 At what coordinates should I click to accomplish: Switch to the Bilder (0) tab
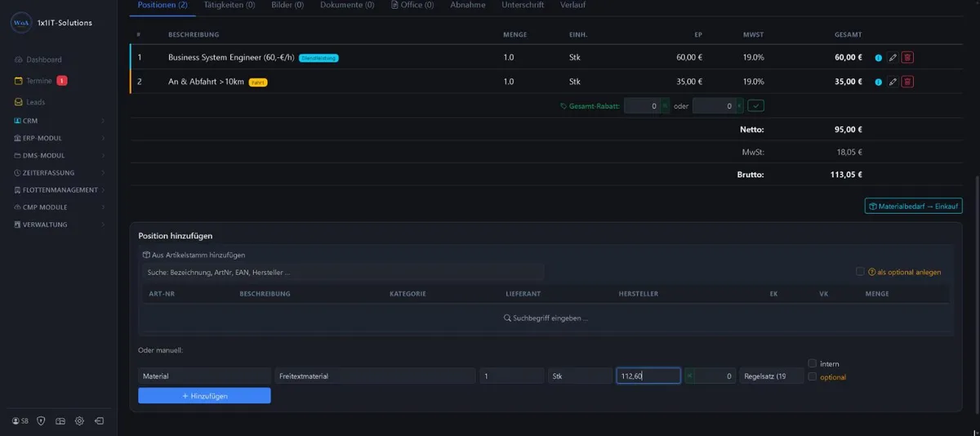coord(287,5)
